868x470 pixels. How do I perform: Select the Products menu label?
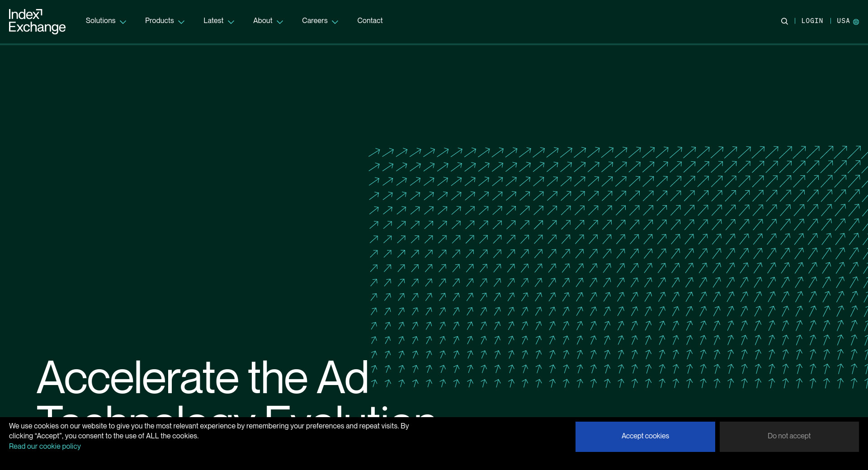point(159,21)
